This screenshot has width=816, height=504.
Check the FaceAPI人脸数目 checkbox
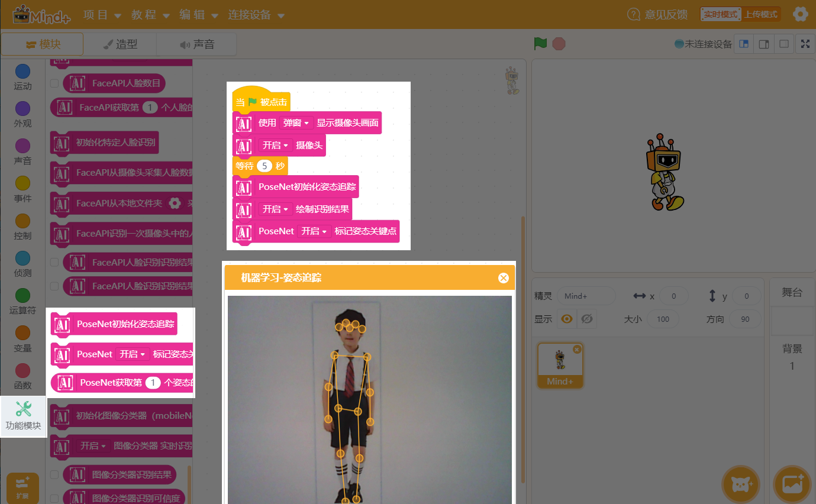click(54, 83)
